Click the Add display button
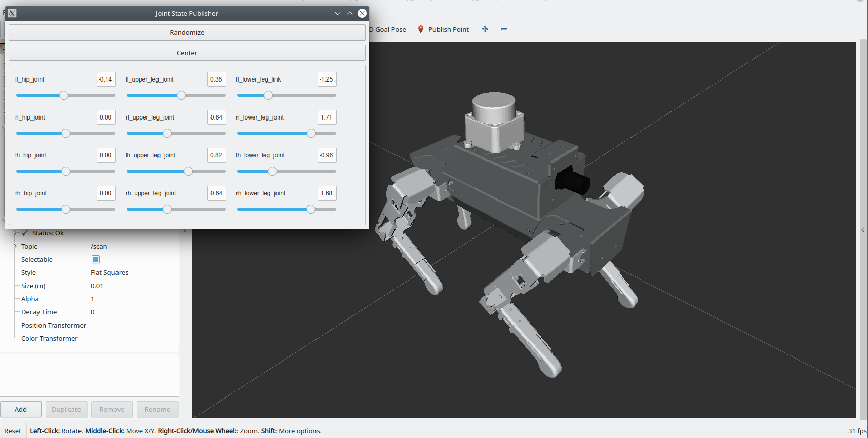Screen dimensions: 868x438 tap(21, 409)
